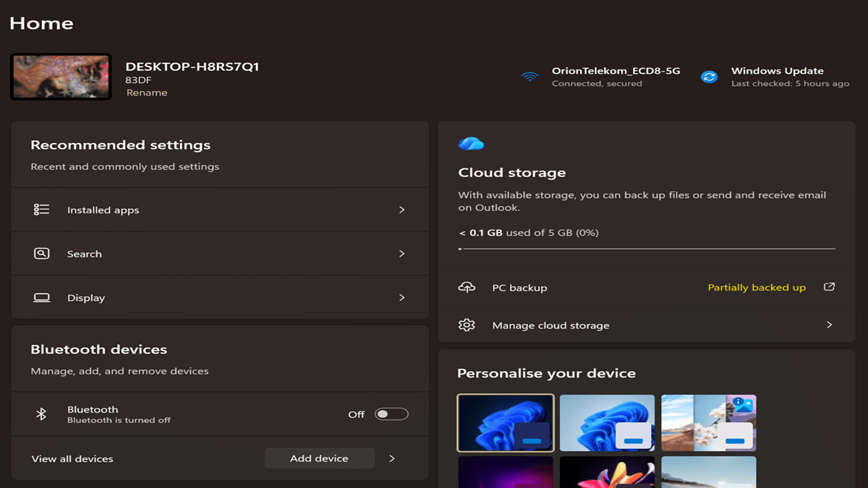Viewport: 868px width, 488px height.
Task: Click the desktop wallpaper preview thumbnail
Action: tap(61, 77)
